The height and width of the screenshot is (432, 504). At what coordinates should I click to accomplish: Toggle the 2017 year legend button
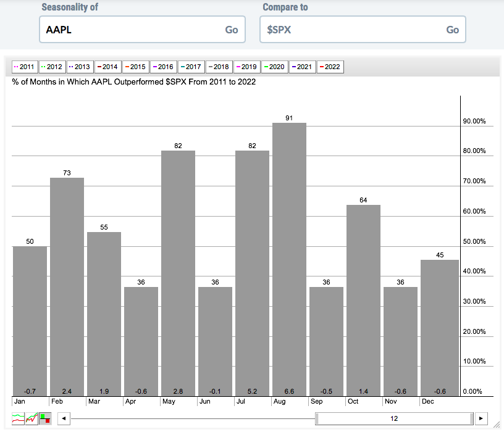pos(191,67)
